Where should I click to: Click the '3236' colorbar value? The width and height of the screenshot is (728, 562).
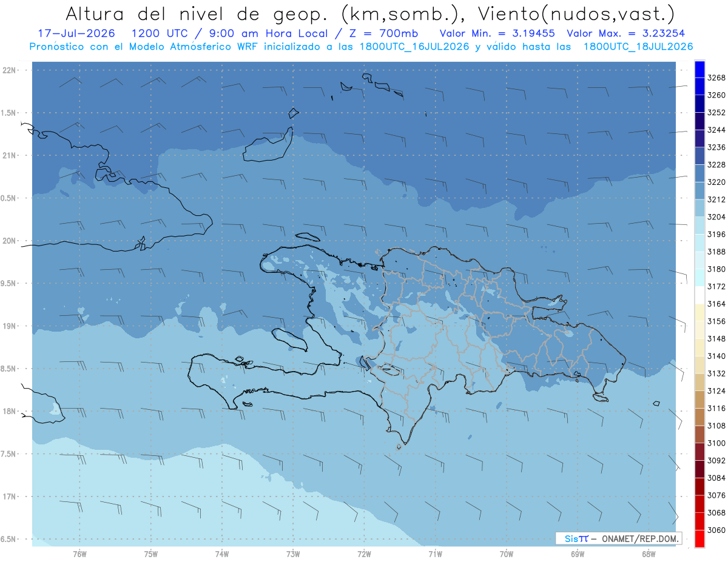[716, 147]
